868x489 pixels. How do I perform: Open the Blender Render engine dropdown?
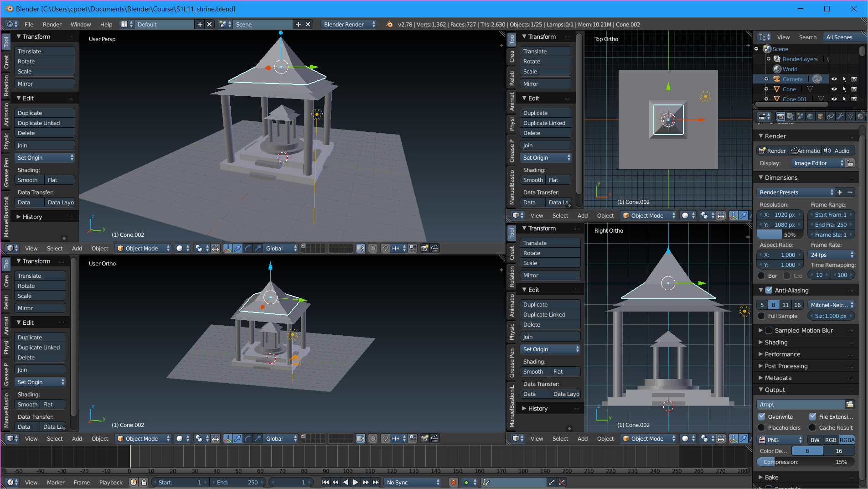click(x=349, y=24)
